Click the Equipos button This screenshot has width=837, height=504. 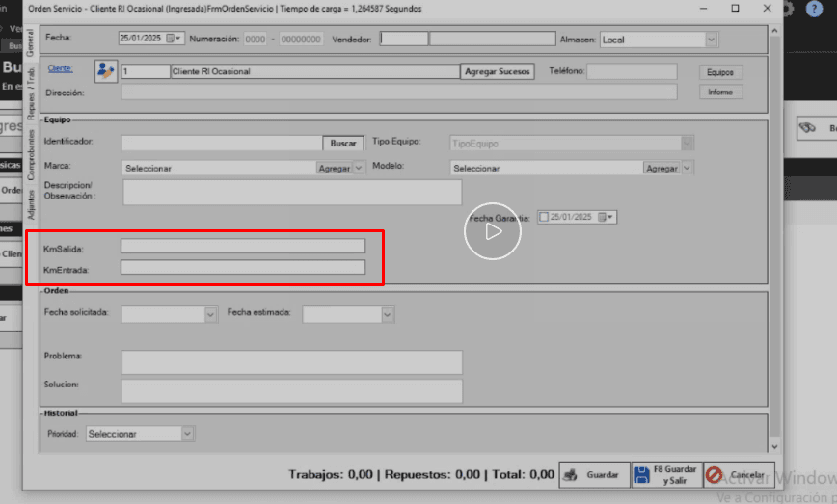coord(720,72)
